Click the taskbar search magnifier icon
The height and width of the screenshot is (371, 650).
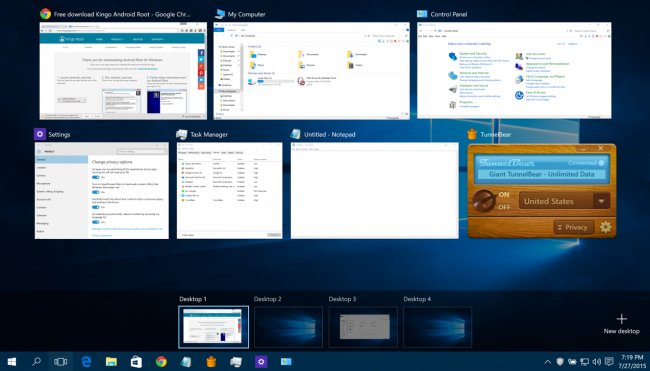tap(36, 361)
